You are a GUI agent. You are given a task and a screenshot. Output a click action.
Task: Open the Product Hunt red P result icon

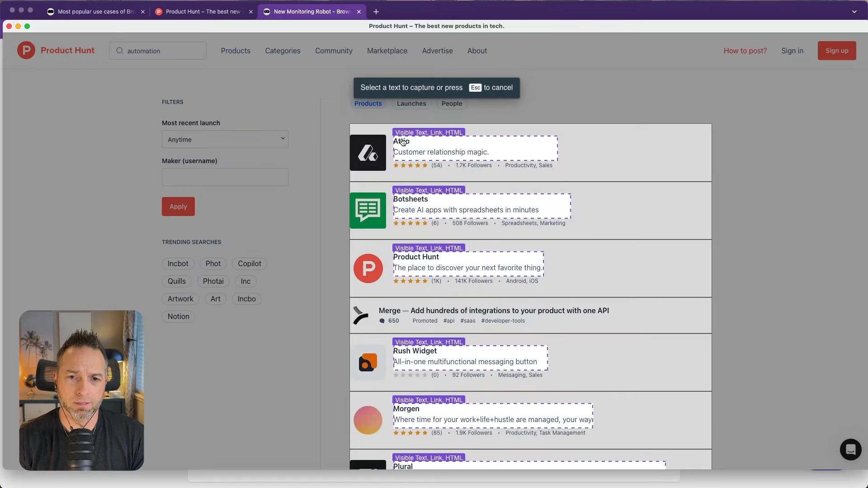[368, 268]
